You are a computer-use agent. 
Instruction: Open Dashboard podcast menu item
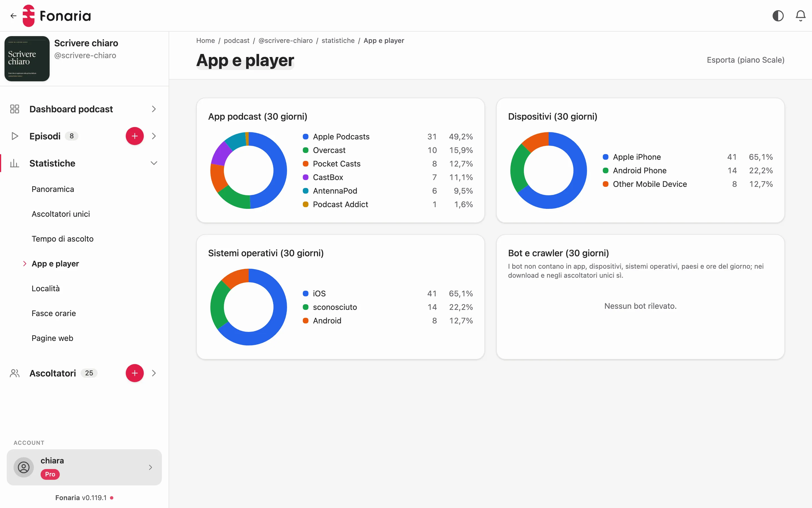[x=71, y=109]
